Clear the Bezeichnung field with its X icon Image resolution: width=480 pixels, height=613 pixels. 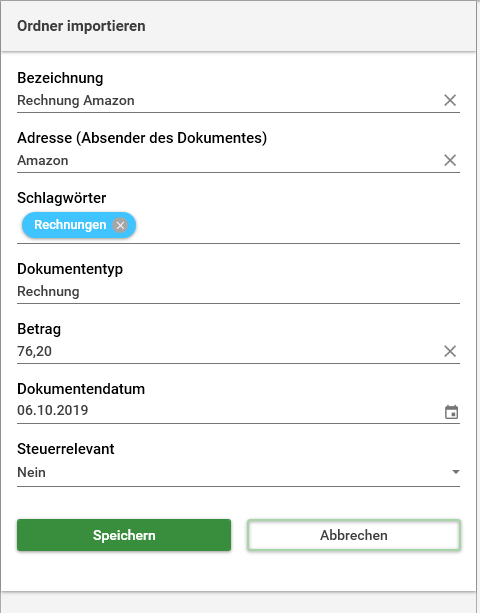450,100
